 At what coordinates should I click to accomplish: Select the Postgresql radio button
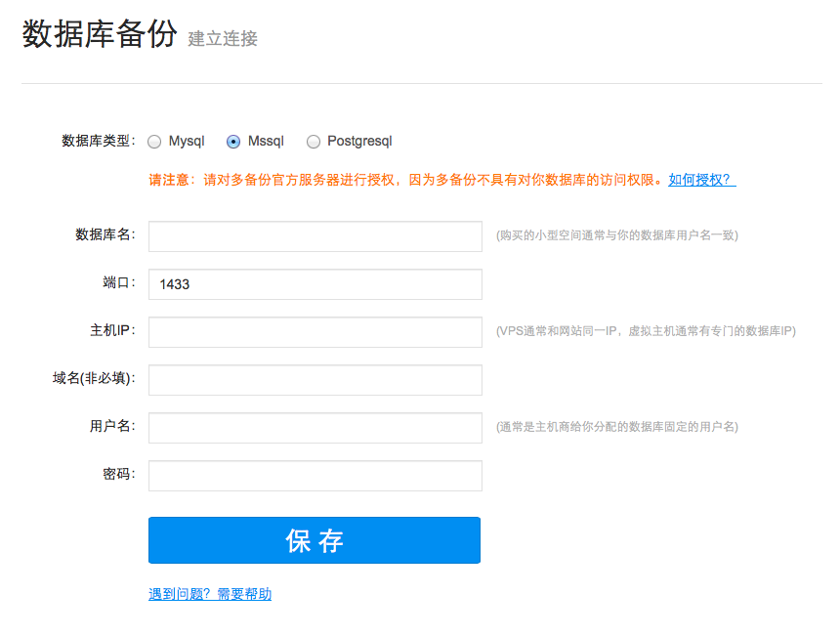coord(314,142)
